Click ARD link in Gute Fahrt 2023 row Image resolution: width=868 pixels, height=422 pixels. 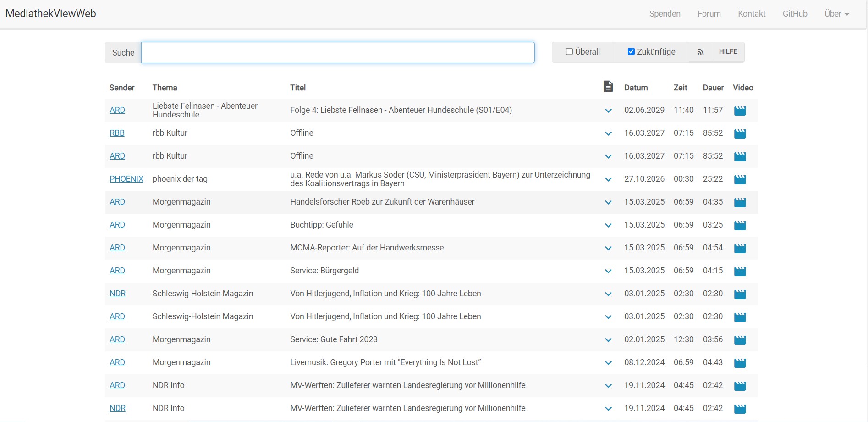117,339
